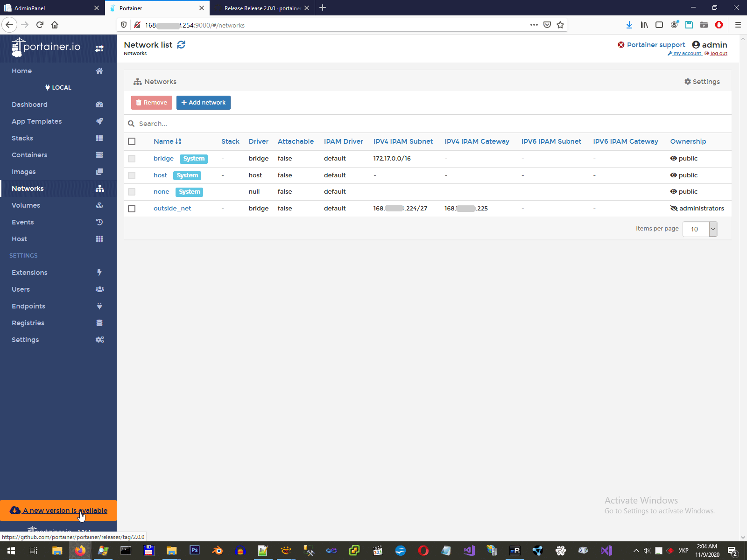Open the Firefox library icon
The image size is (747, 560).
click(644, 25)
